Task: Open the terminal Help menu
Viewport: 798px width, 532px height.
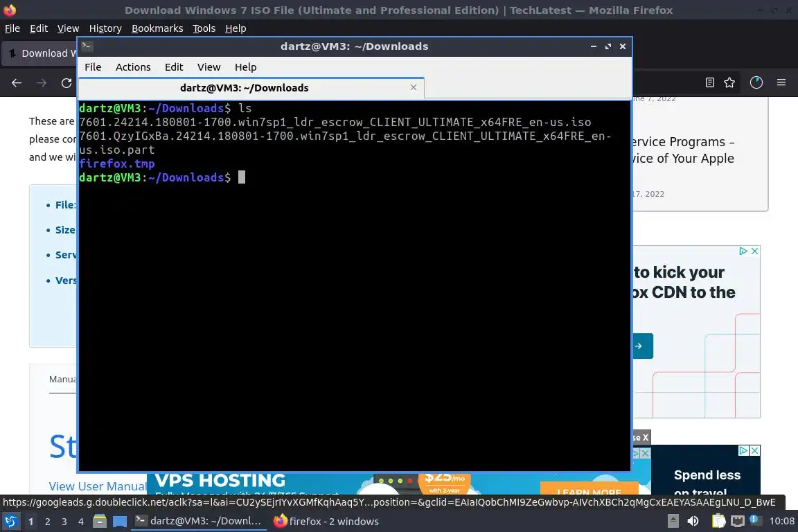Action: pos(245,67)
